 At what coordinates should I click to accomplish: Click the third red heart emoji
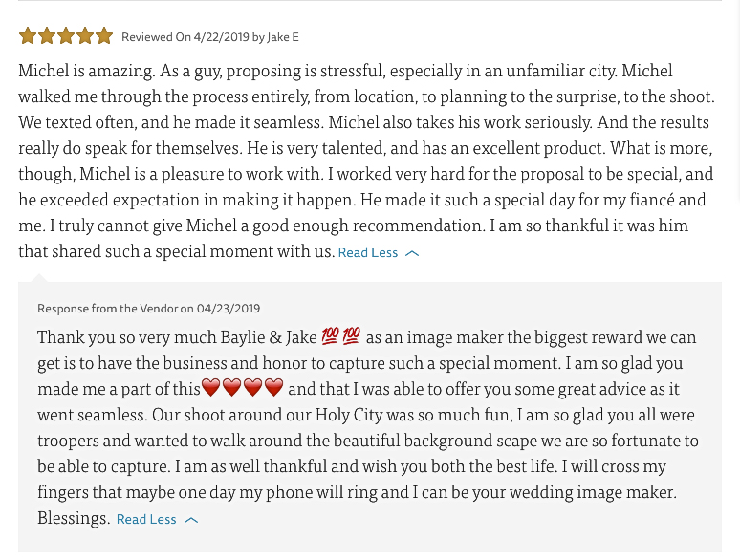click(x=253, y=388)
